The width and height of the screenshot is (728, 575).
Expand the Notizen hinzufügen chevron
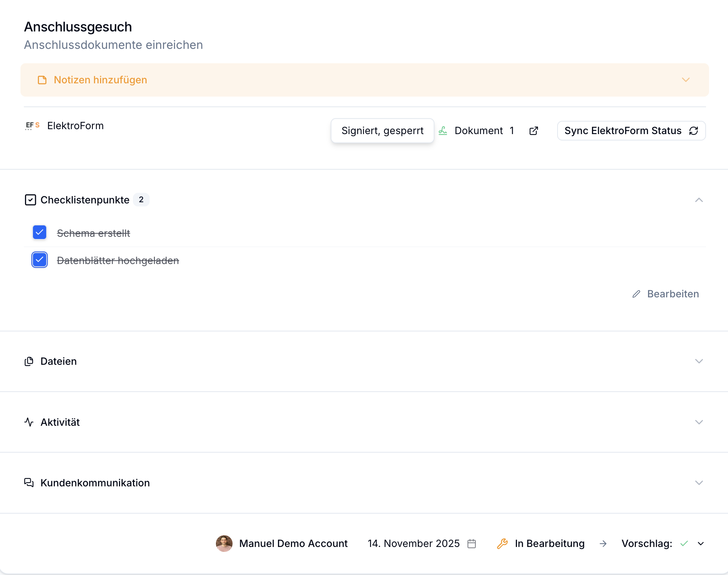[x=686, y=80]
